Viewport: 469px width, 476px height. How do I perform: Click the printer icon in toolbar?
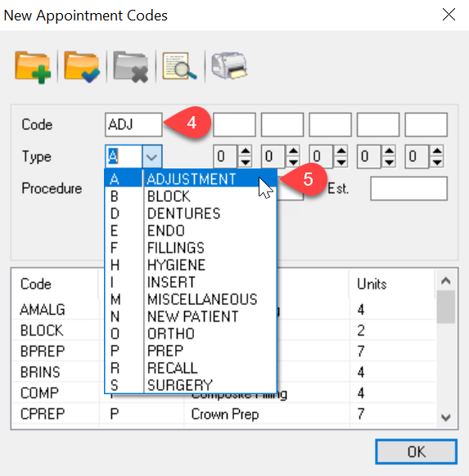coord(229,65)
